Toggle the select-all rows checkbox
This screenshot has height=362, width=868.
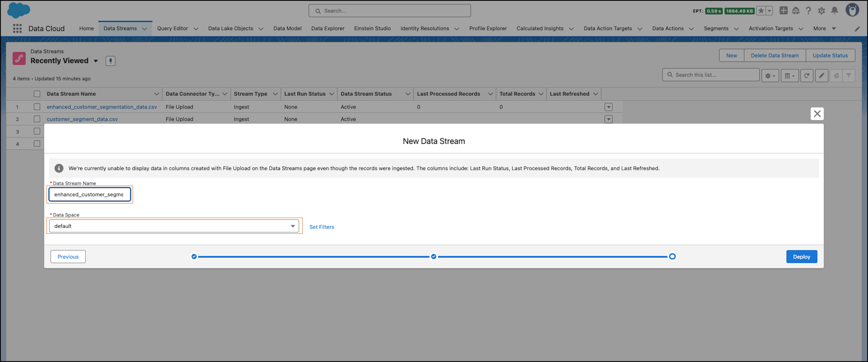(37, 94)
